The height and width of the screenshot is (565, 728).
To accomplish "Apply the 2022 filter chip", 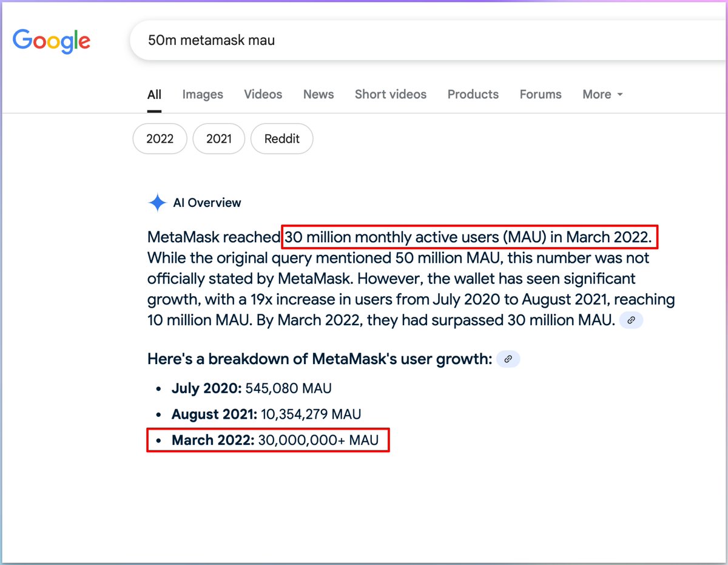I will tap(160, 139).
